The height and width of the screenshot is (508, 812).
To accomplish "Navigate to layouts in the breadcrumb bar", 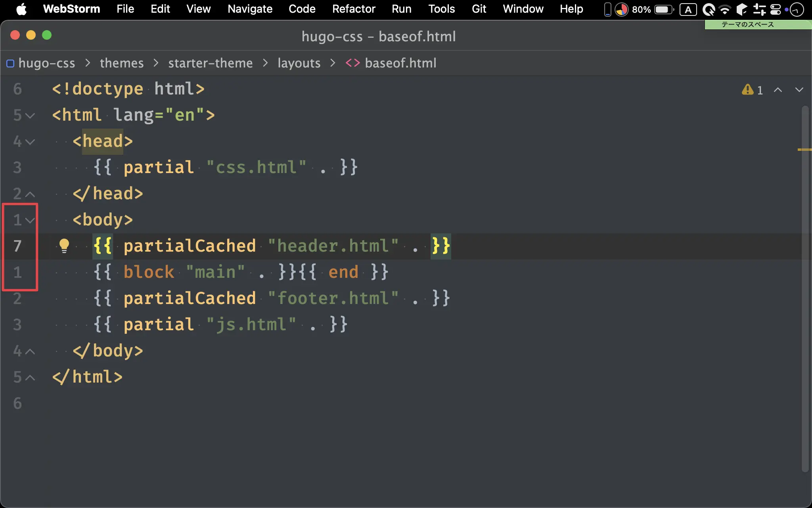I will (298, 63).
